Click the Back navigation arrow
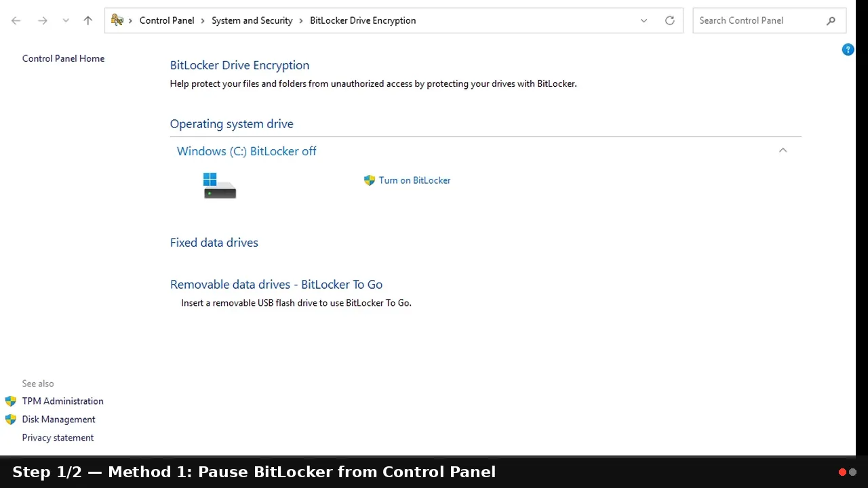Screen dimensions: 868x488 tap(16, 20)
